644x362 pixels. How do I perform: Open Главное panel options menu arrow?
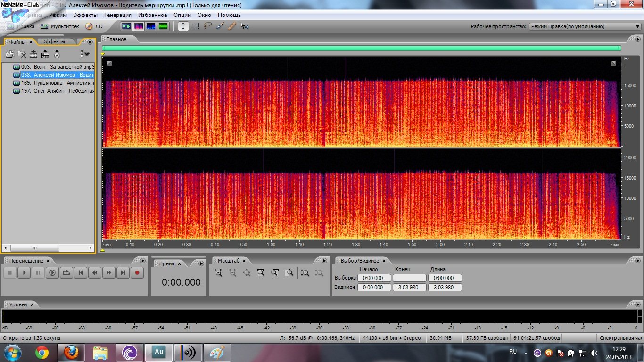click(638, 39)
